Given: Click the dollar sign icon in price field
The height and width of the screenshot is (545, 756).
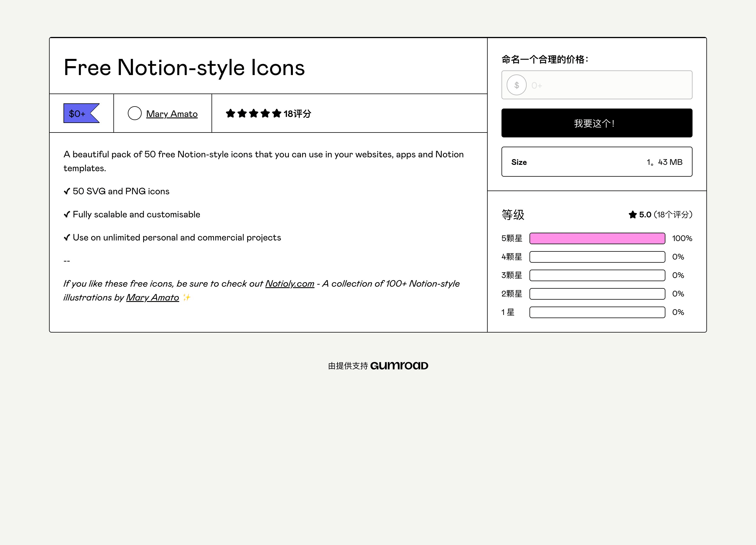Looking at the screenshot, I should coord(516,85).
